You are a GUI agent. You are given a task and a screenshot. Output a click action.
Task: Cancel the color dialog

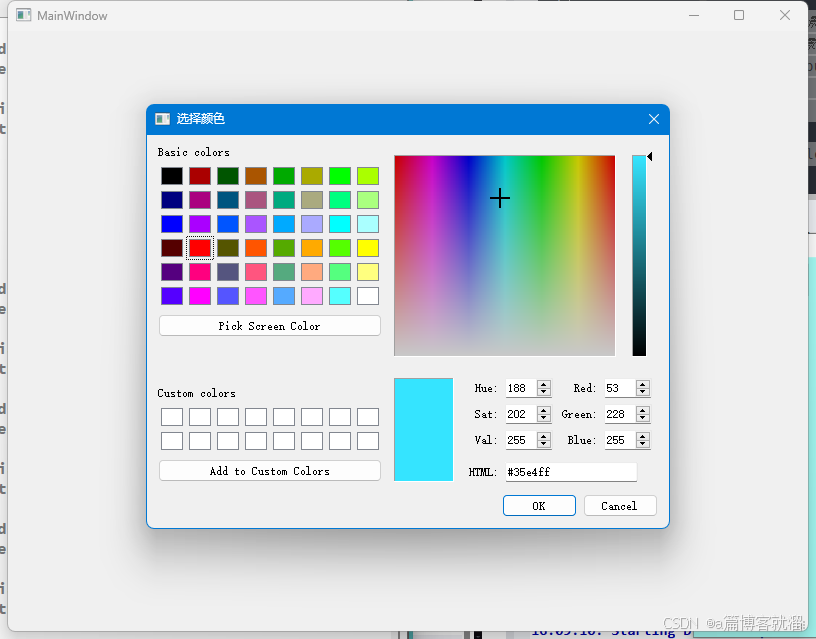click(620, 506)
